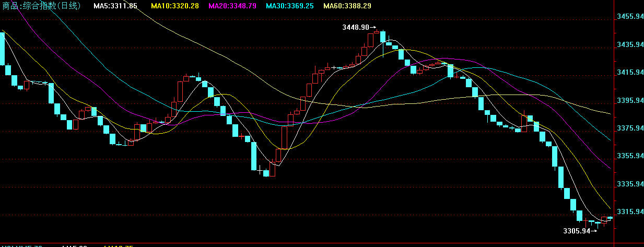Image resolution: width=644 pixels, height=247 pixels.
Task: Select the 3335.94 price axis label
Action: click(x=630, y=184)
